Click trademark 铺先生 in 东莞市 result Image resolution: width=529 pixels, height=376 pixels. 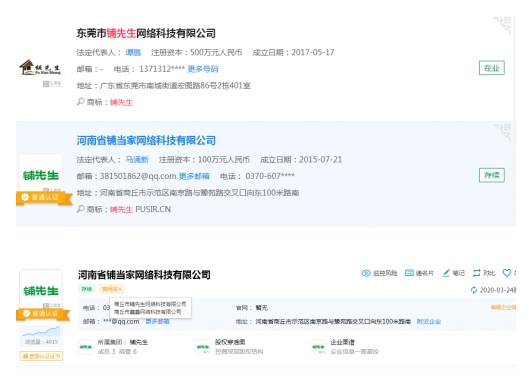[x=121, y=102]
